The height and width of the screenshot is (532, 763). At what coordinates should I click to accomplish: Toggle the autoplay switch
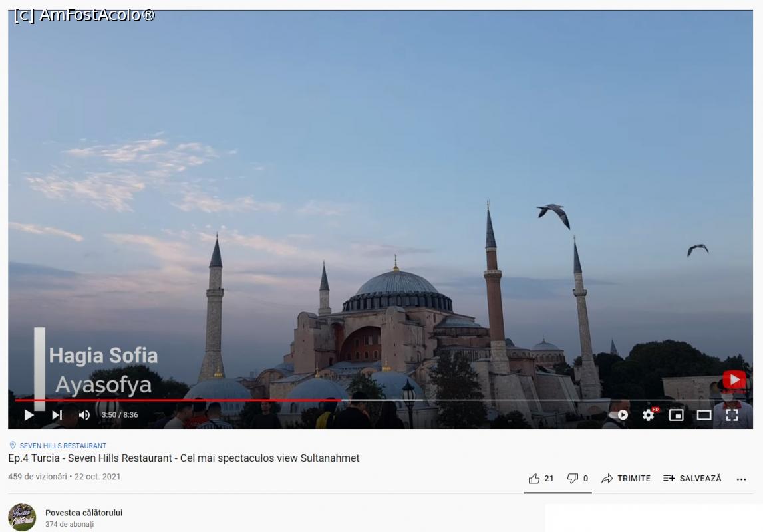(x=620, y=415)
